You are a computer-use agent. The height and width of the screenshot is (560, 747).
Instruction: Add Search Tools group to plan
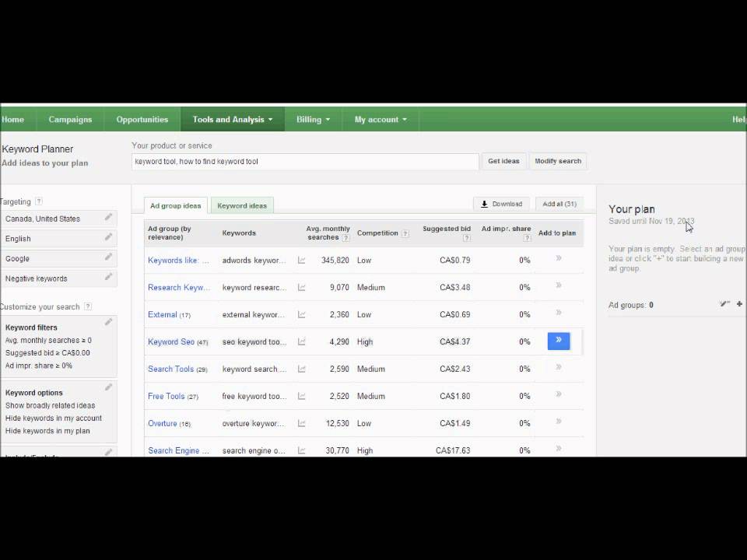point(559,366)
